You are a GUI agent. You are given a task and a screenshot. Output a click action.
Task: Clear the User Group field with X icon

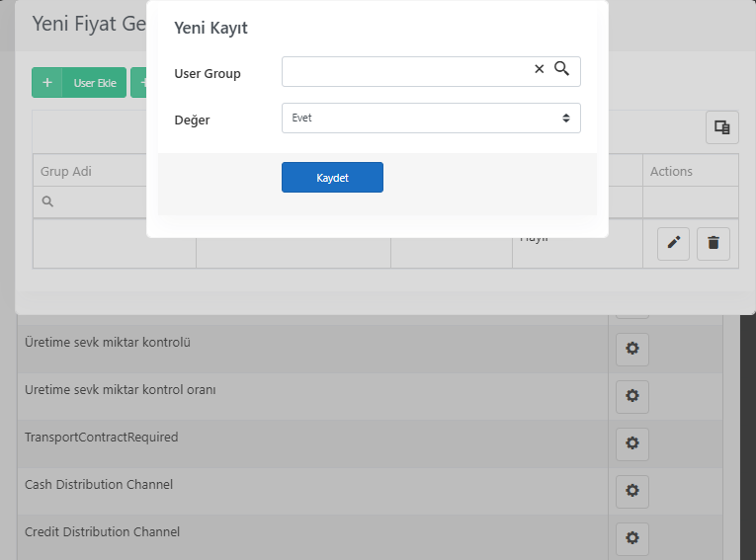(539, 69)
